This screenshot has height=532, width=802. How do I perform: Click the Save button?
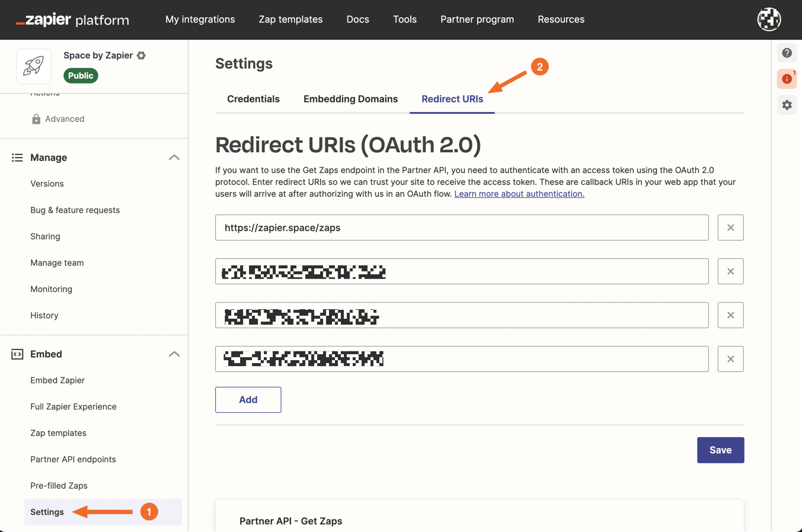click(720, 450)
